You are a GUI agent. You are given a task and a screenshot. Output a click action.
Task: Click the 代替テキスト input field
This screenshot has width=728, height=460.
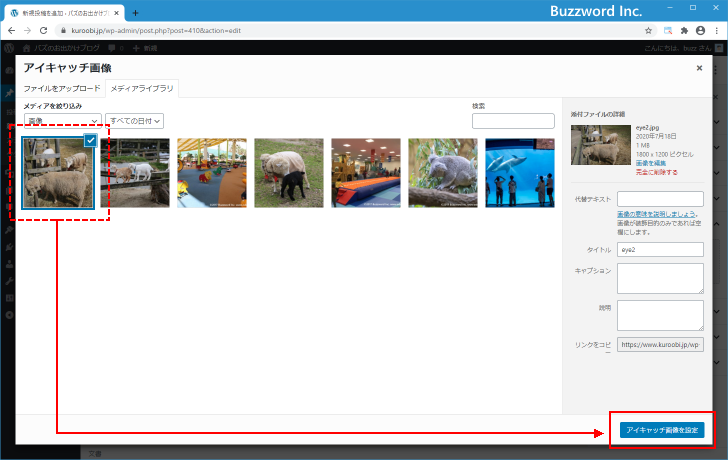coord(660,199)
